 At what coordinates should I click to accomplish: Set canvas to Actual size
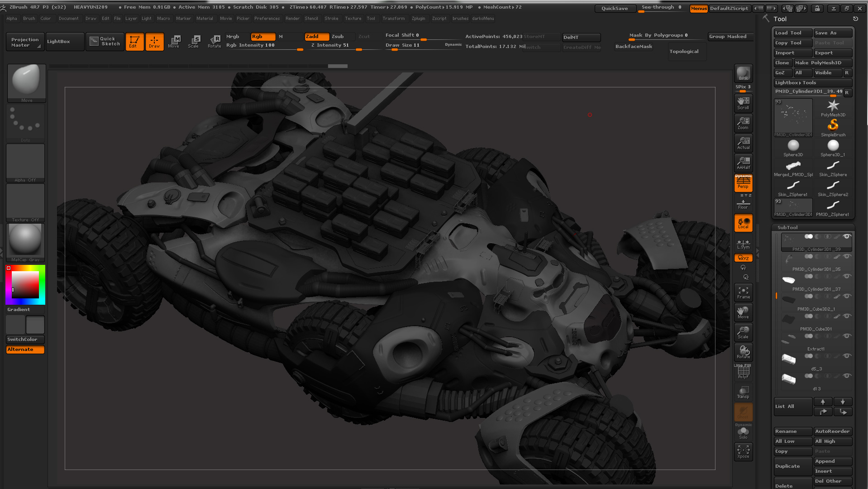743,143
